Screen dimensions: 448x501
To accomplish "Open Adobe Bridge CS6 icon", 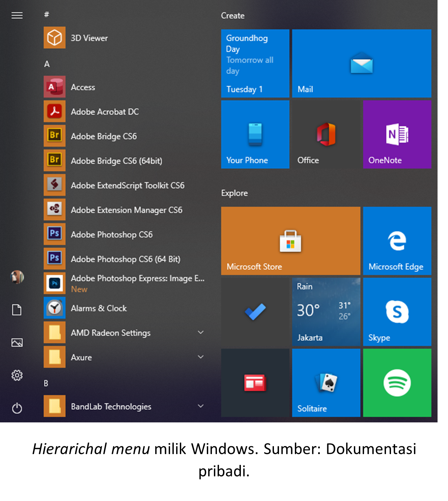I will 54,136.
